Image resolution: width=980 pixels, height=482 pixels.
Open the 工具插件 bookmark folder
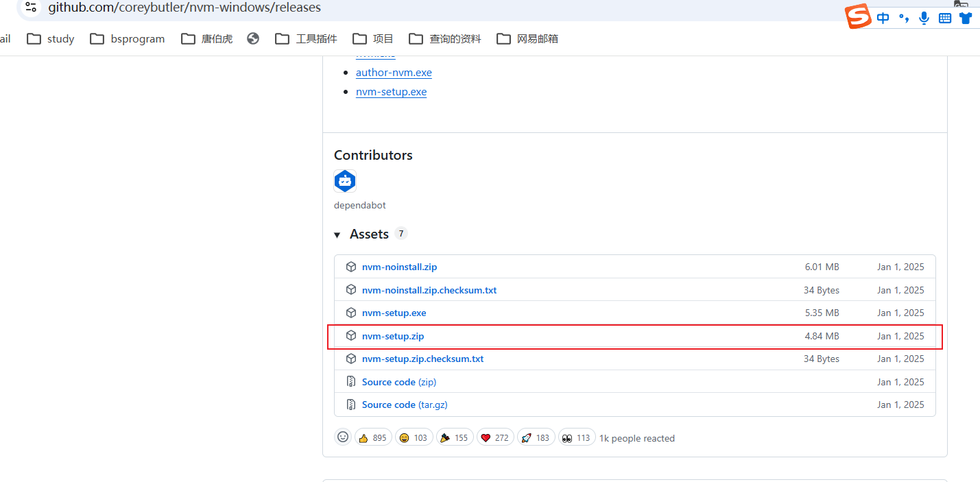[306, 39]
